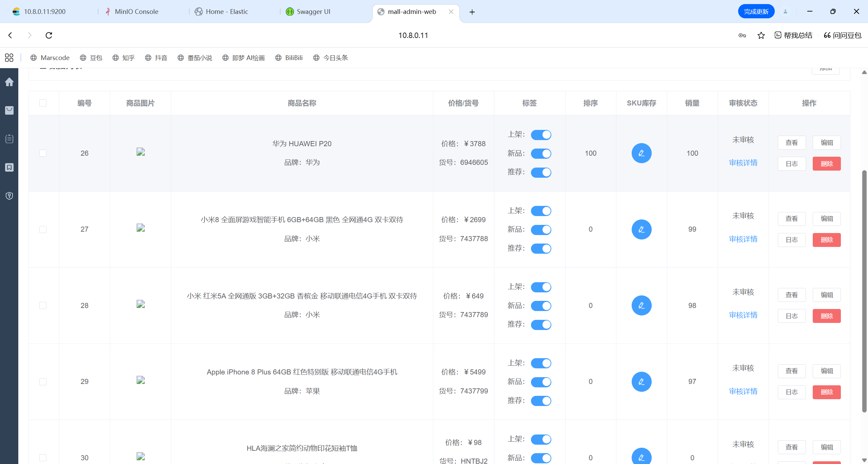
Task: Click product image thumbnail for row 29
Action: (141, 380)
